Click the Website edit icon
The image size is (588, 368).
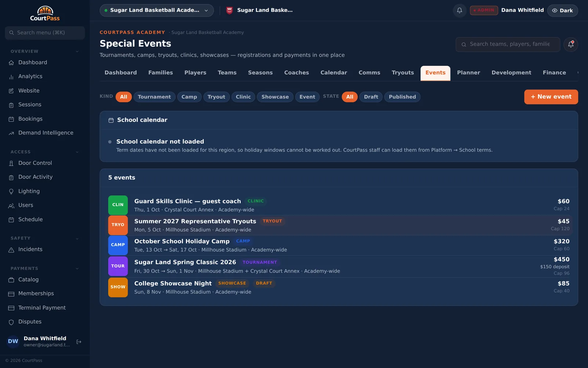[x=11, y=91]
